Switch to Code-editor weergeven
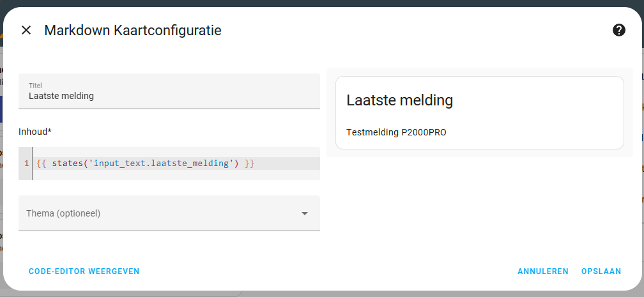Image resolution: width=644 pixels, height=297 pixels. click(84, 271)
